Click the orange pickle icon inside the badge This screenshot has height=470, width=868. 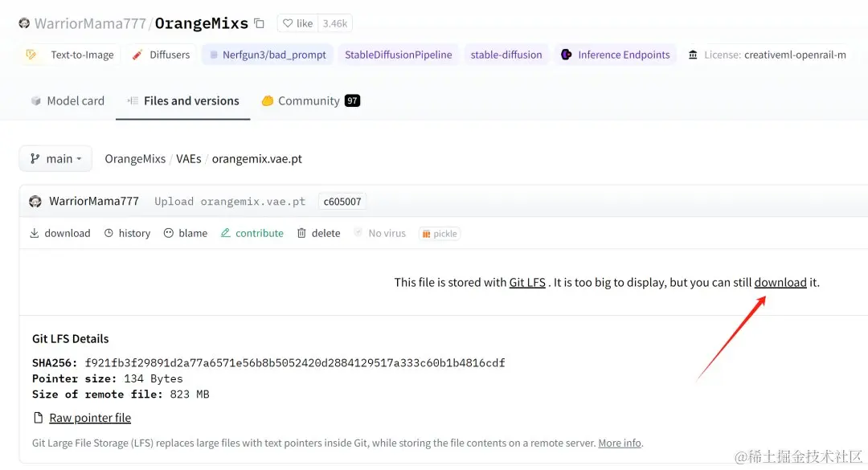(426, 234)
